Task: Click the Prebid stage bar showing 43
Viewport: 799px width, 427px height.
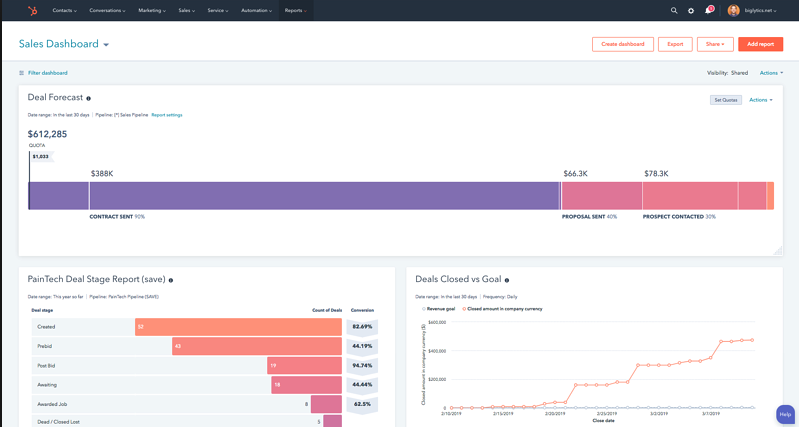Action: click(257, 346)
